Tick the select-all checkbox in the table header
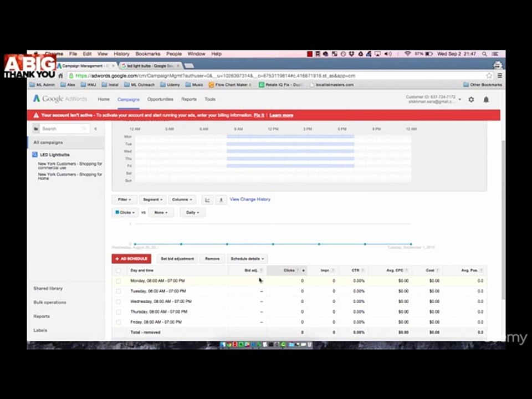This screenshot has height=399, width=532. [119, 270]
